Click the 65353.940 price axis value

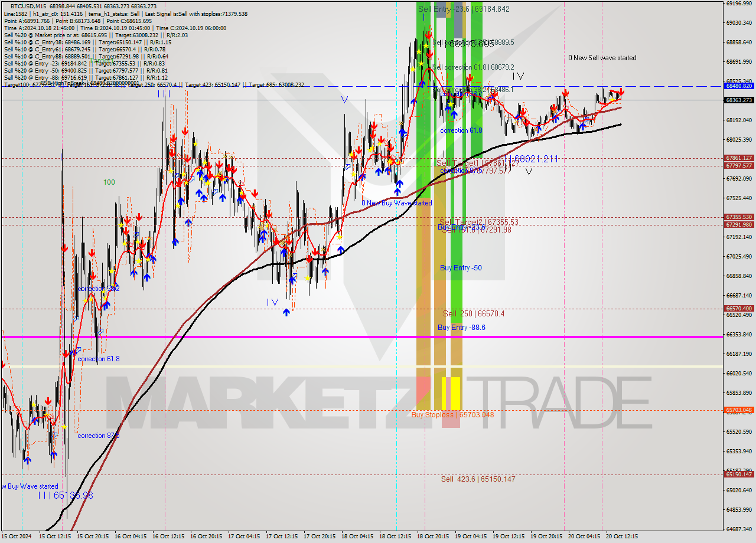click(738, 452)
